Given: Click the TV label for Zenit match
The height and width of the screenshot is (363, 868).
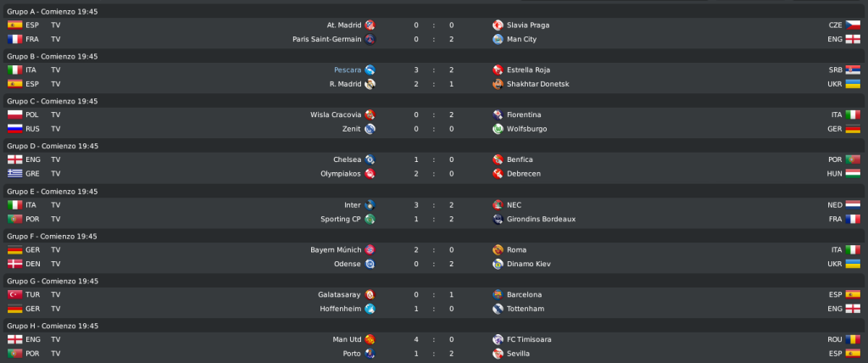Looking at the screenshot, I should pos(55,129).
